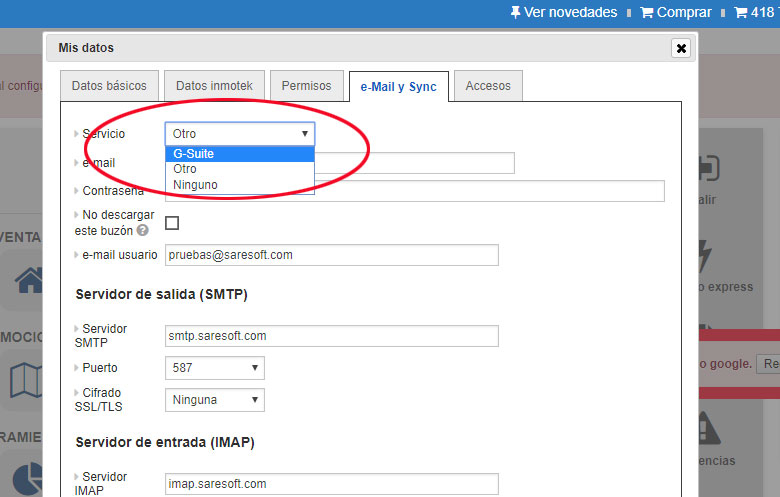Click the pie chart icon in background sidebar
This screenshot has height=497, width=780.
click(28, 479)
